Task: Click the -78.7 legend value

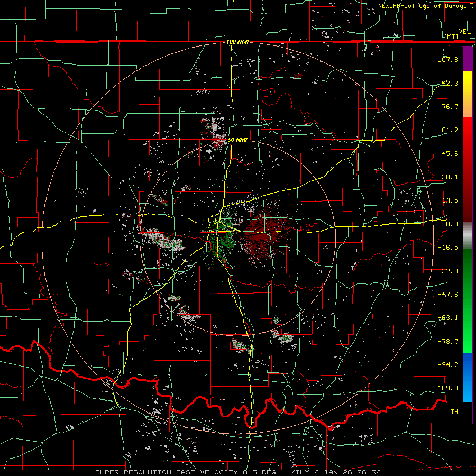Action: [x=448, y=342]
